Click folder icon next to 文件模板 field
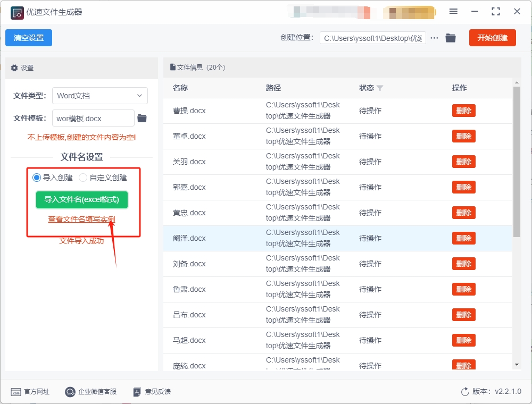532x404 pixels. pyautogui.click(x=142, y=118)
